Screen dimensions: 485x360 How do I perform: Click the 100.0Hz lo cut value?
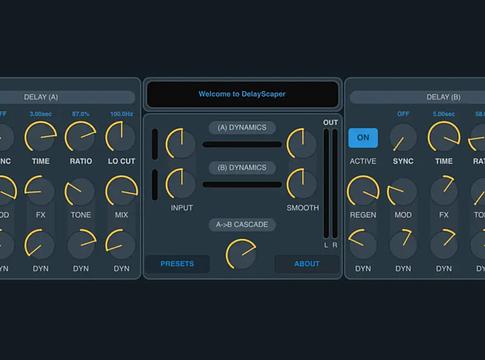click(122, 114)
